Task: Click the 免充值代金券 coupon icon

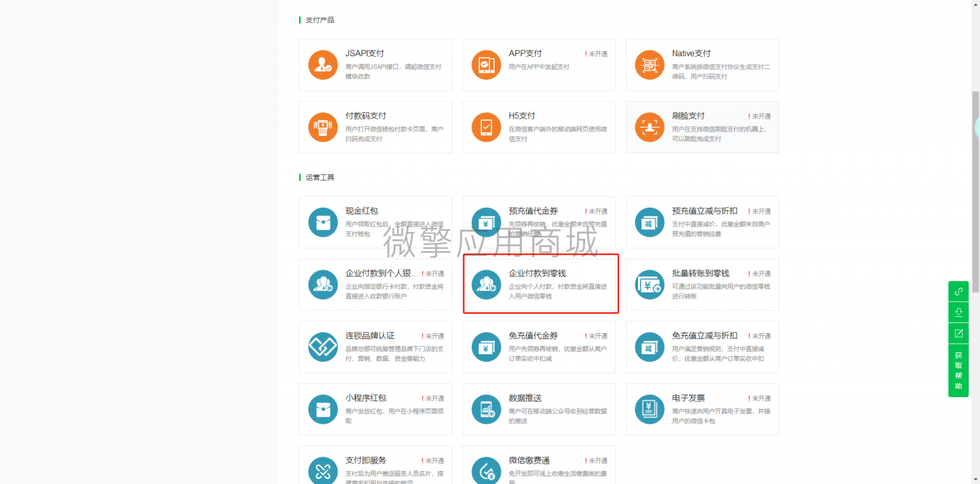Action: tap(486, 347)
